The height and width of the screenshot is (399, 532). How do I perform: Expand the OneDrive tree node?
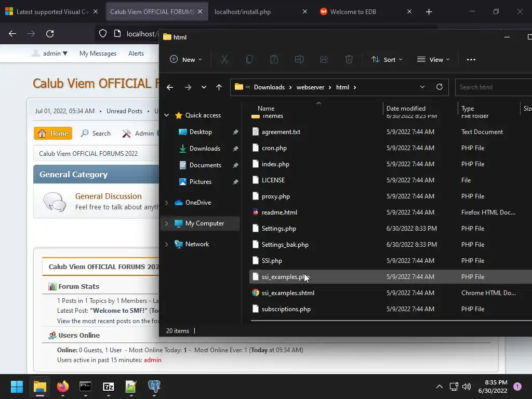pyautogui.click(x=167, y=203)
